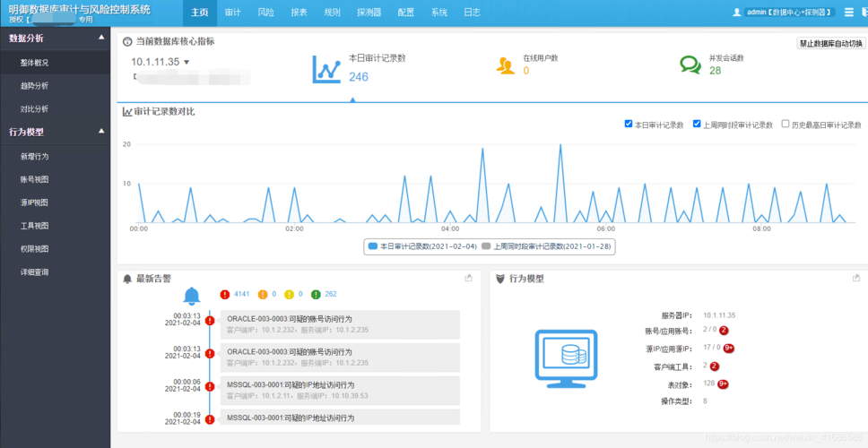Click the 9+ badge for 表对象
The height and width of the screenshot is (448, 868).
tap(723, 383)
